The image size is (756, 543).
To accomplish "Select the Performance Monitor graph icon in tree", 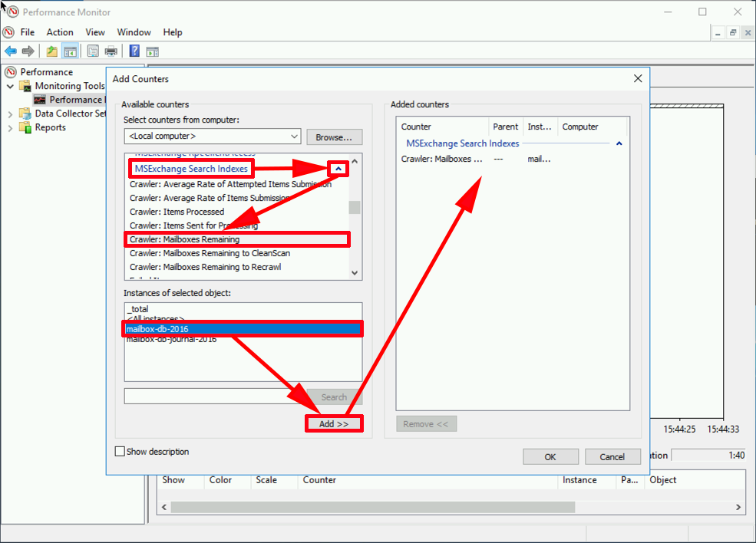I will (x=40, y=100).
